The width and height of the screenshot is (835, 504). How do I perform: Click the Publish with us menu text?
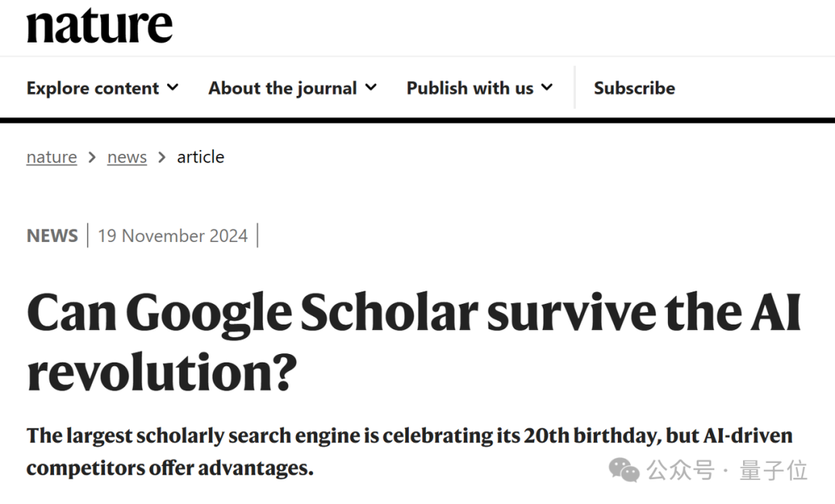469,88
